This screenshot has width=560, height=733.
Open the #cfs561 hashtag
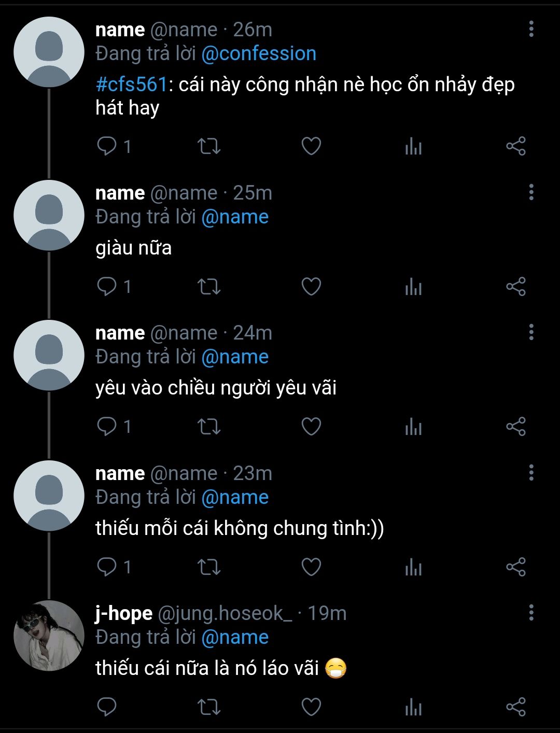(x=131, y=84)
